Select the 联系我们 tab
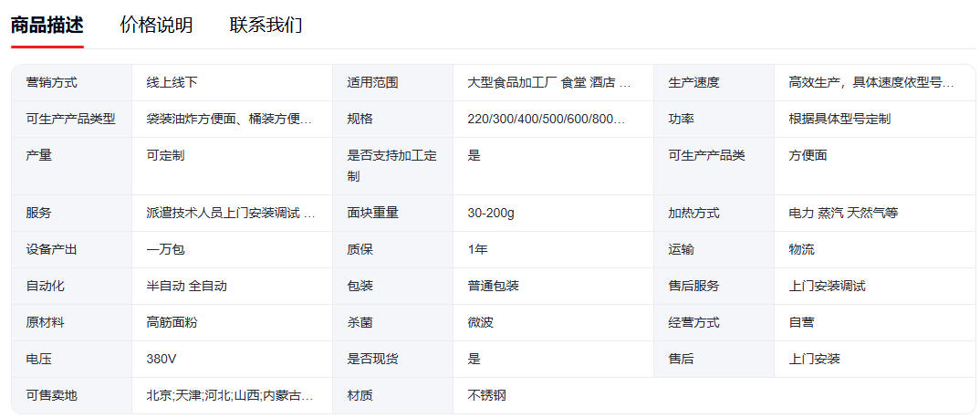Viewport: 980px width, 418px height. click(x=266, y=25)
